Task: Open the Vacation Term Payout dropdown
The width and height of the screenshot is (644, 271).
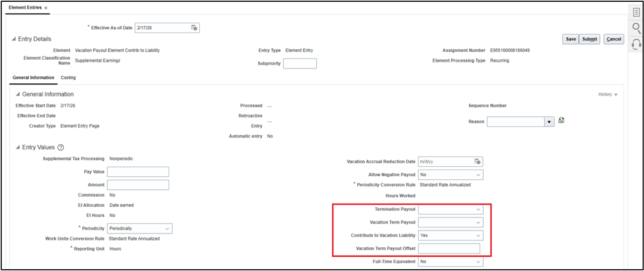Action: tap(478, 223)
